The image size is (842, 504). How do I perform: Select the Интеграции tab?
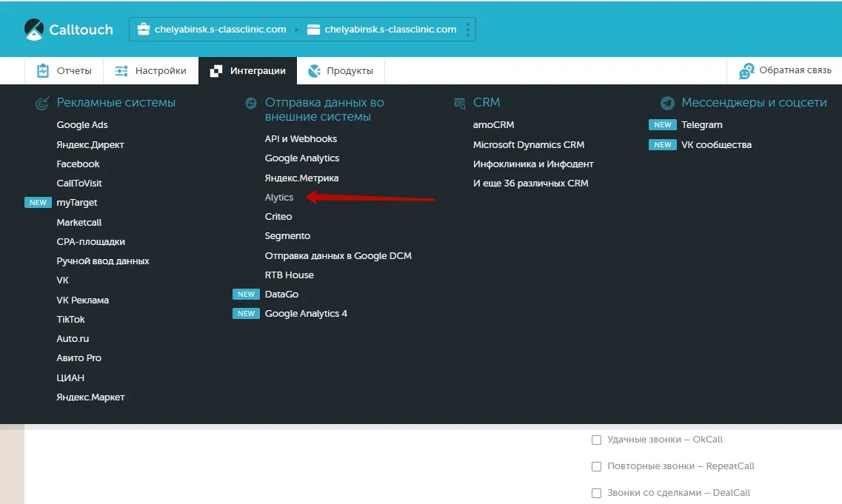coord(247,71)
